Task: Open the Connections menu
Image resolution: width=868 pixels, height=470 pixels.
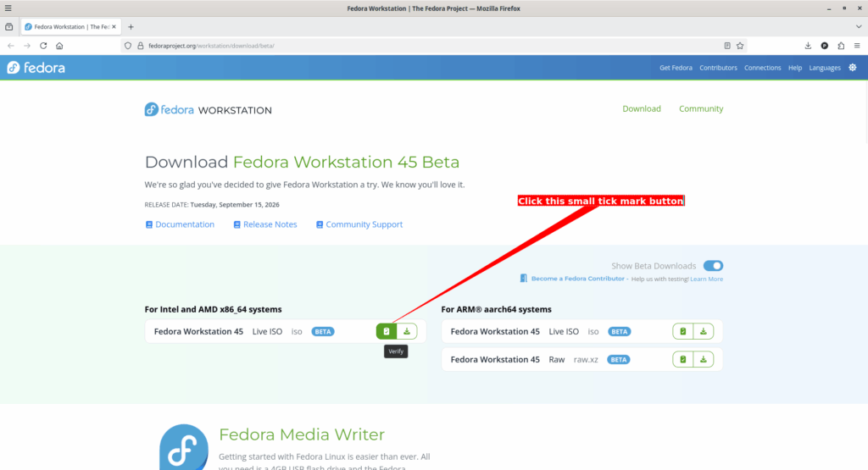Action: 762,68
